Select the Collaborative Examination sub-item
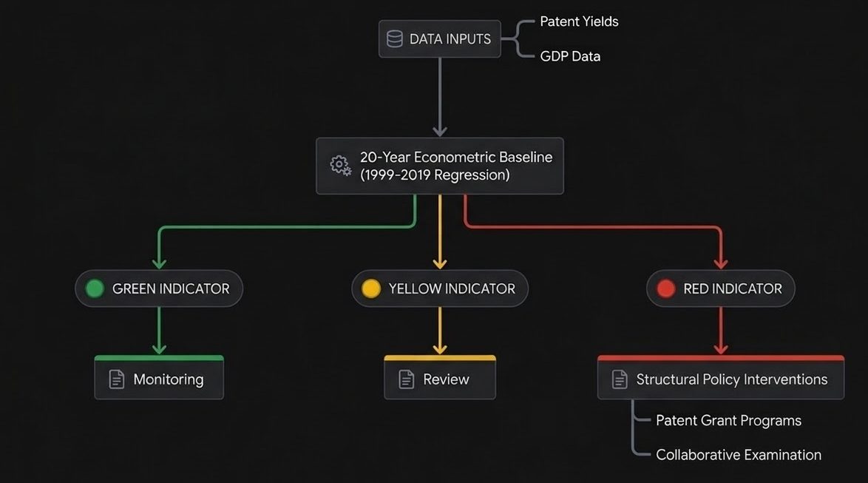Viewport: 868px width, 483px height. (738, 455)
